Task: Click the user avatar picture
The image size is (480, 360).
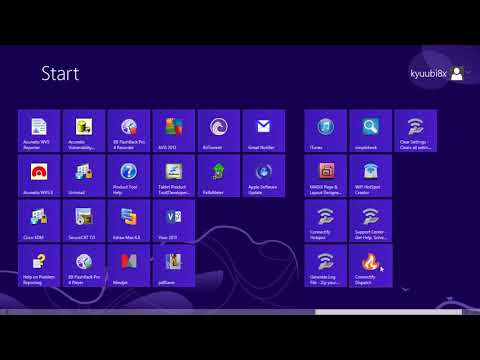Action: [457, 73]
